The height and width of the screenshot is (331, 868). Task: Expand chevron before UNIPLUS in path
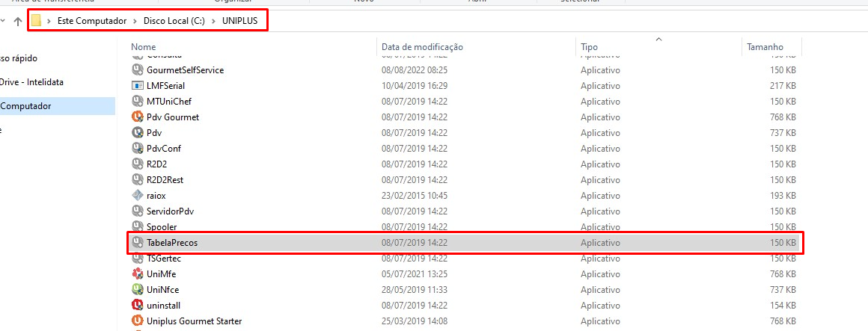(x=214, y=21)
